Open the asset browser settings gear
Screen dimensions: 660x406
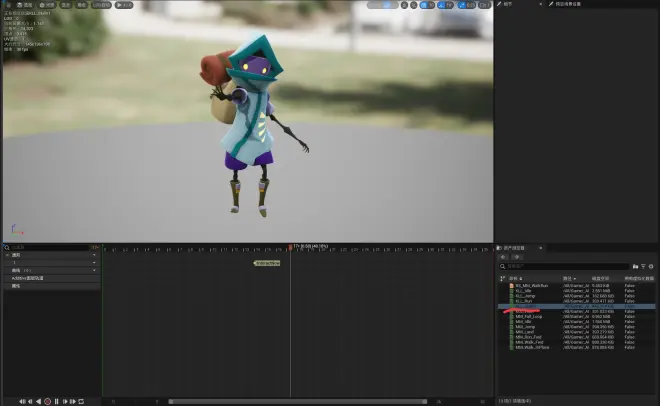(651, 266)
